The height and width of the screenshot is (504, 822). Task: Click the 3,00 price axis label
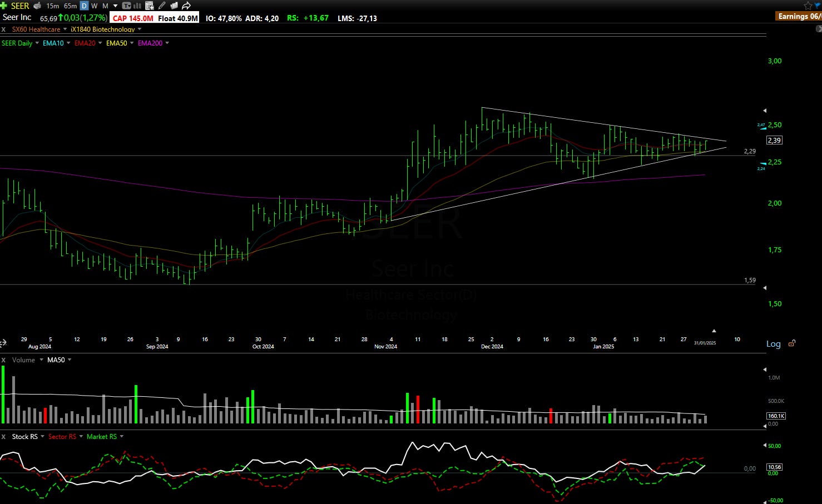775,61
